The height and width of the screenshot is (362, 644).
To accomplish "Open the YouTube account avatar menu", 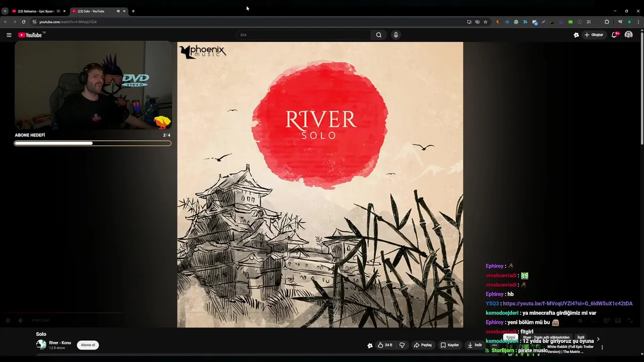I will click(628, 35).
